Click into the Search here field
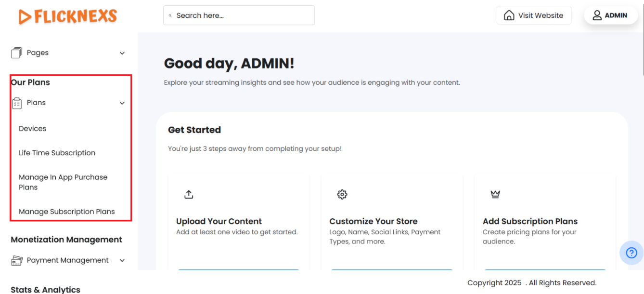The width and height of the screenshot is (644, 294). point(241,15)
